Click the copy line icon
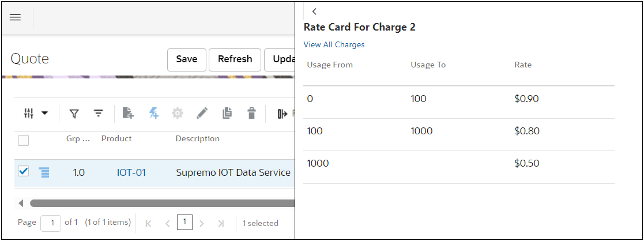 (x=227, y=114)
